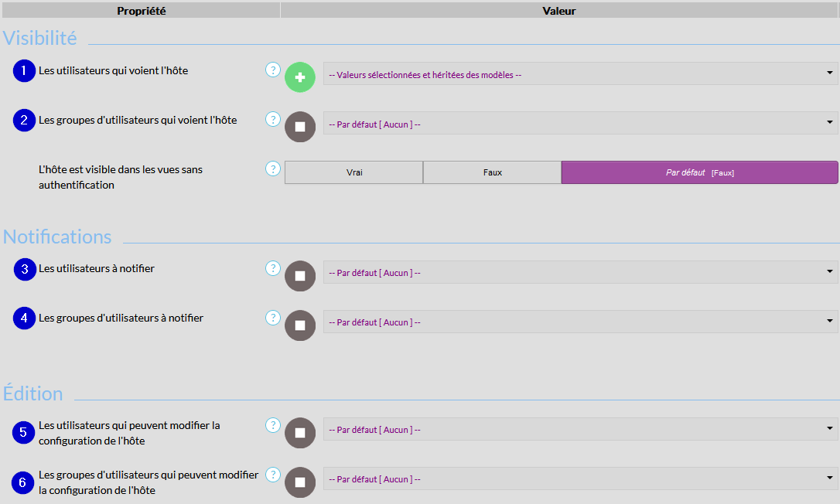Open help for groups who can modify configuration

[x=272, y=475]
